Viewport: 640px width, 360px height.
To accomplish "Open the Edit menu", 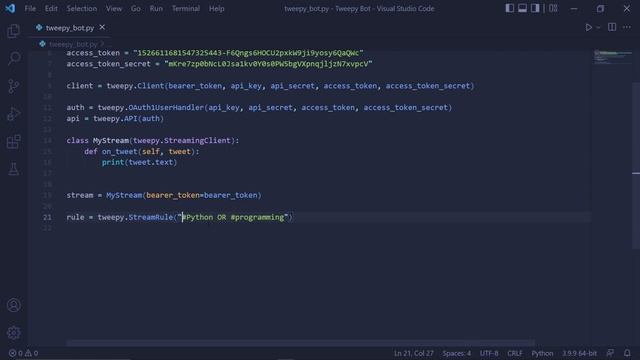I will [x=51, y=9].
